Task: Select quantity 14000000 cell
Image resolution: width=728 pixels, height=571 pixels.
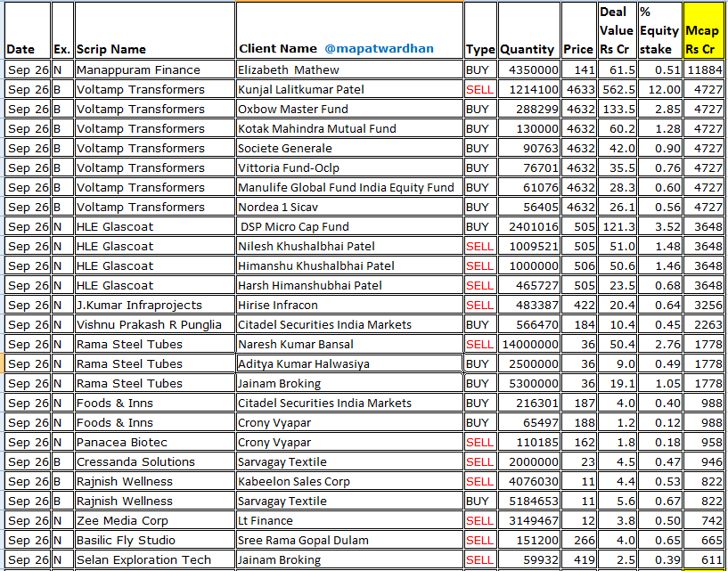Action: (x=528, y=344)
